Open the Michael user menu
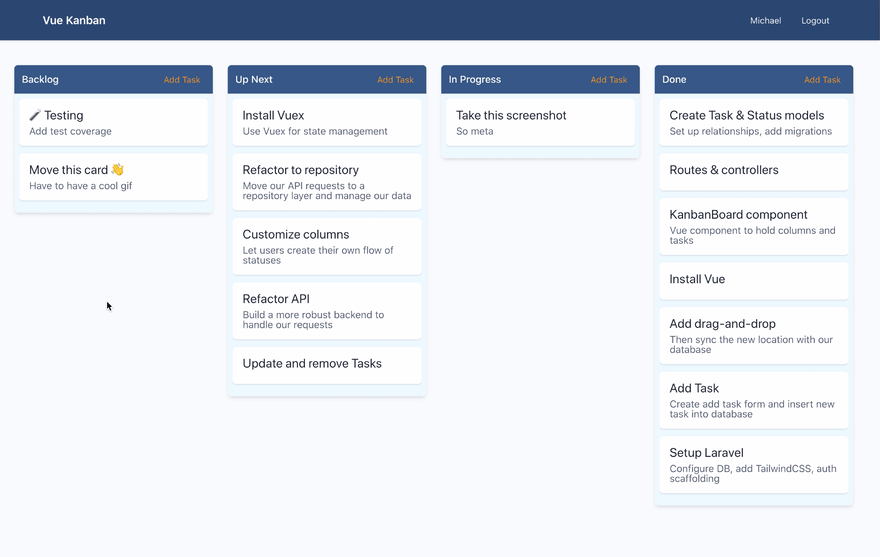880x557 pixels. point(765,21)
